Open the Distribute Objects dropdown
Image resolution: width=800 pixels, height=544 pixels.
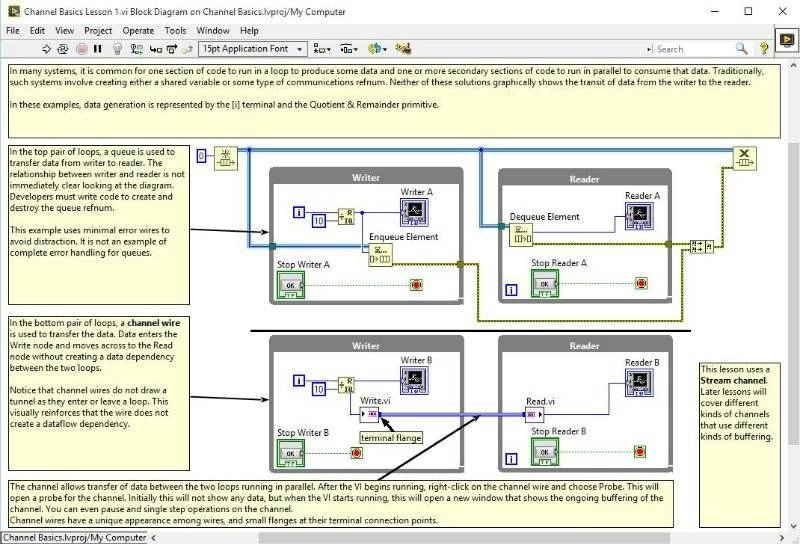point(349,49)
